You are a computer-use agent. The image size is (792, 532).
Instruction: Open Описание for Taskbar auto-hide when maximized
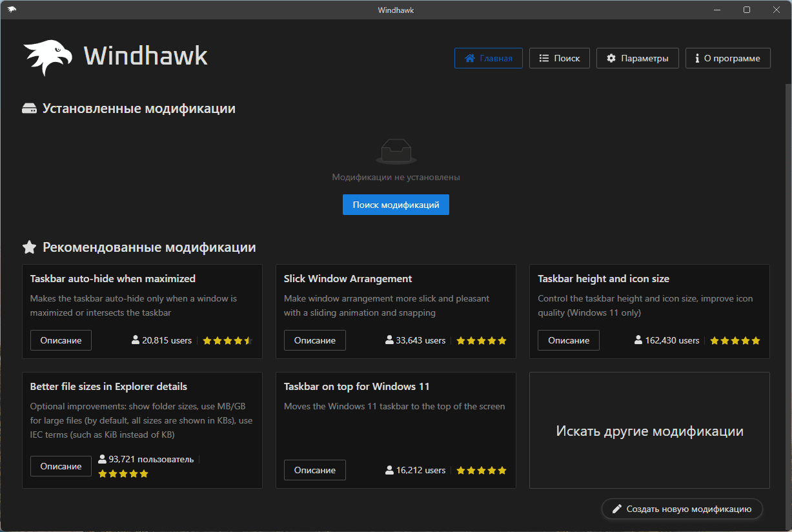click(61, 340)
